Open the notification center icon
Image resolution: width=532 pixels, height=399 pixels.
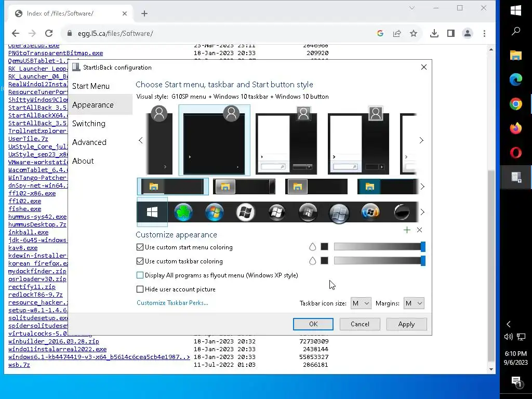click(x=516, y=382)
